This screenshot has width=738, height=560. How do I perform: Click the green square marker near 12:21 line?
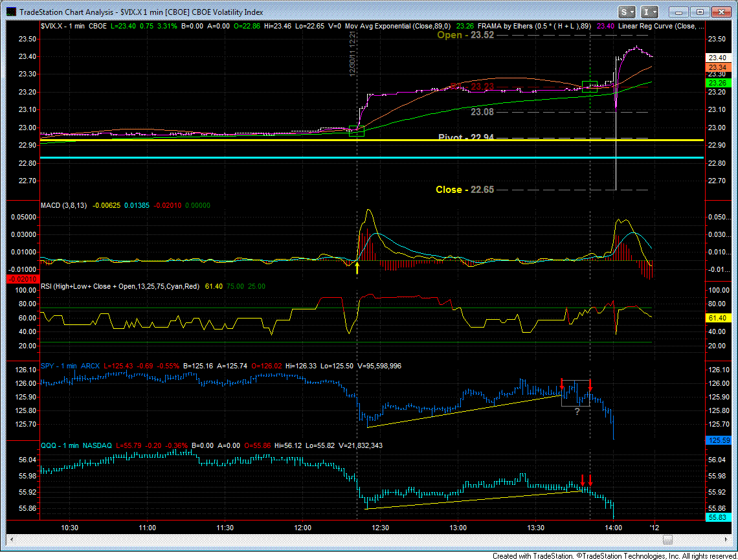click(x=357, y=131)
